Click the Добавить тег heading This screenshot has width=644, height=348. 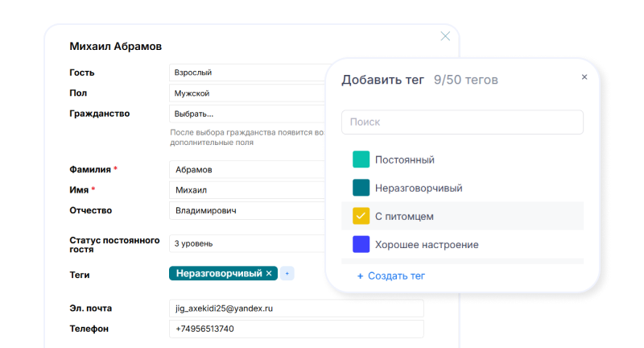pos(383,80)
